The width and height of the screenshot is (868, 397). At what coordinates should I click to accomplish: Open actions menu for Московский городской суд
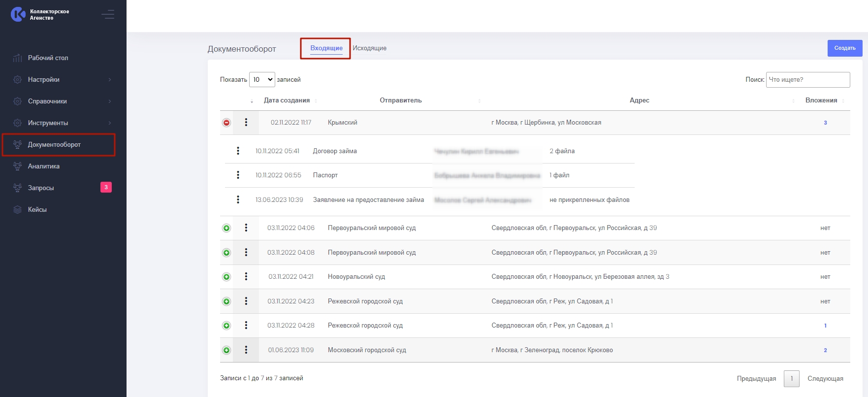pyautogui.click(x=246, y=350)
